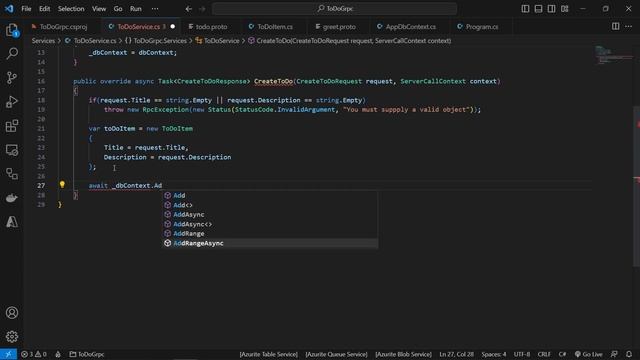Click the split editor right icon
640x360 pixels.
tap(615, 27)
